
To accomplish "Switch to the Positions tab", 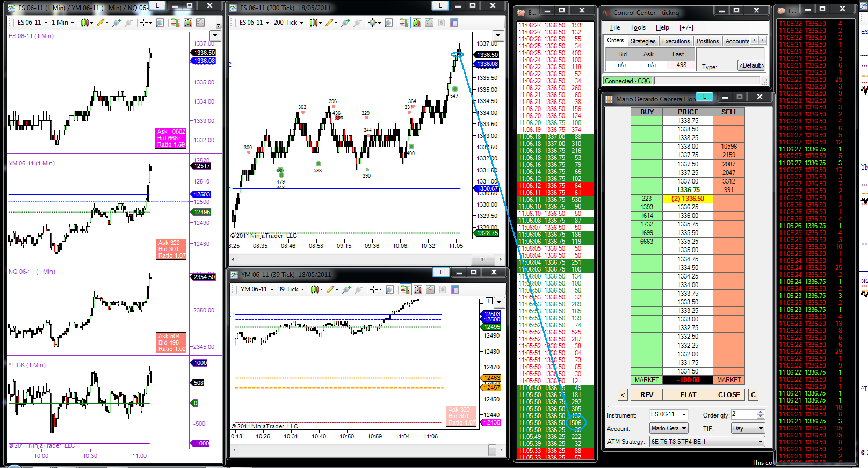I will pyautogui.click(x=707, y=41).
